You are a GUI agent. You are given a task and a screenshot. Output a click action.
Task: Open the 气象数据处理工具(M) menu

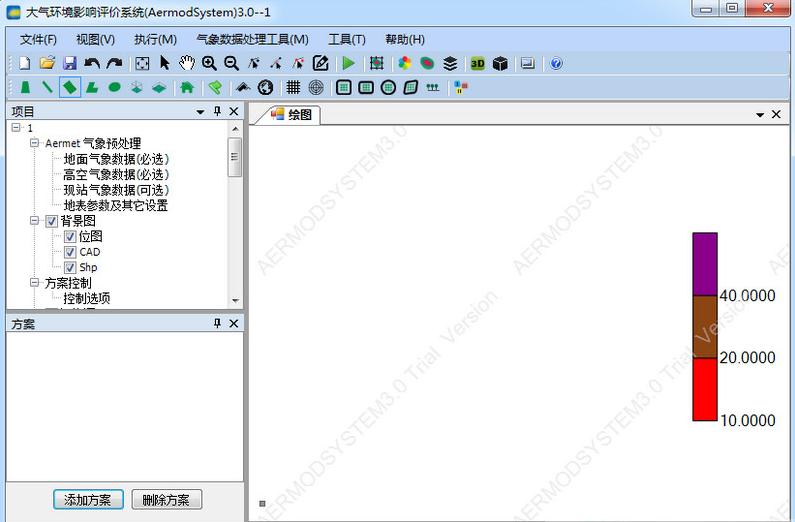point(252,40)
